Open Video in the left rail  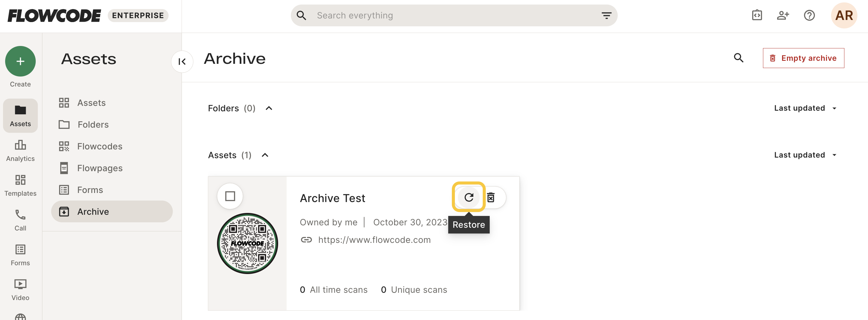(20, 290)
